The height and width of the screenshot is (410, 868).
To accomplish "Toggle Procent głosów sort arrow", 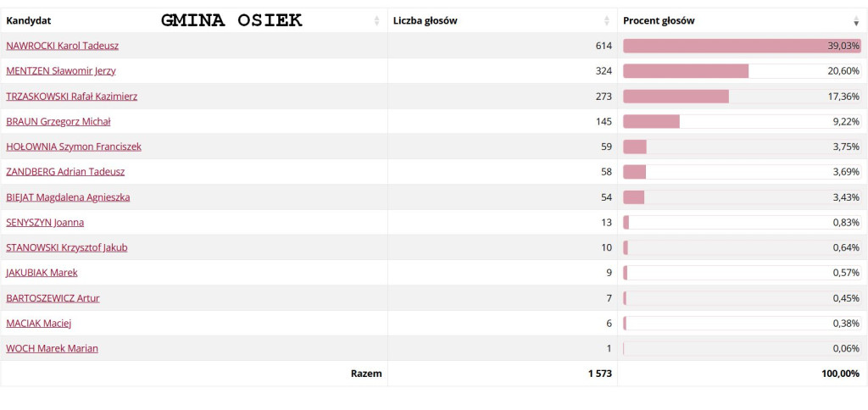I will click(856, 21).
